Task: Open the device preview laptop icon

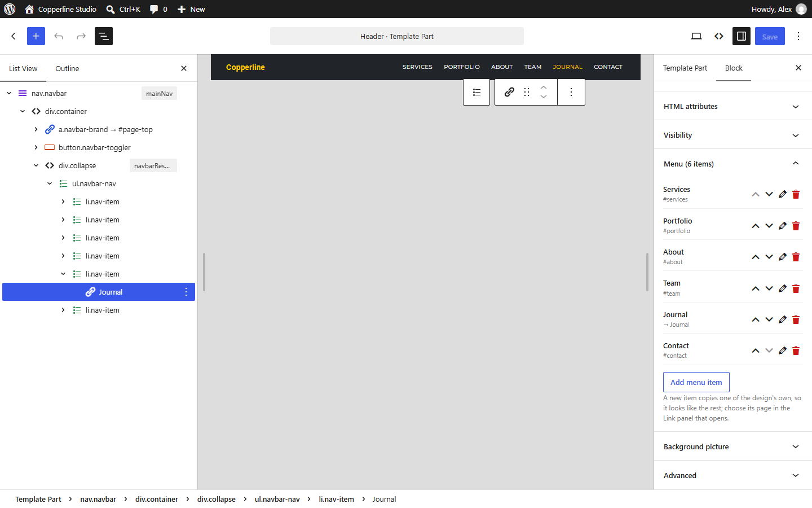Action: click(x=696, y=36)
